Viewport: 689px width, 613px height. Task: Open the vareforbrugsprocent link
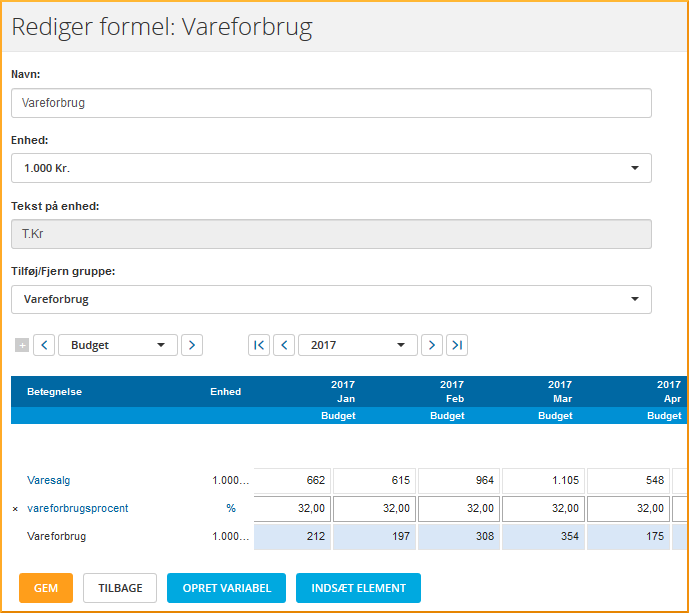coord(78,509)
